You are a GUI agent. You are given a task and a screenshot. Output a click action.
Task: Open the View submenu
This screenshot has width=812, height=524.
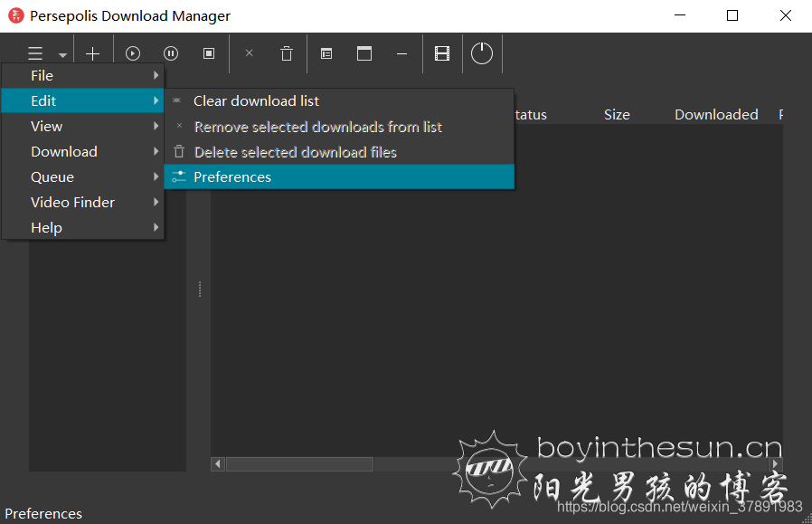pyautogui.click(x=83, y=126)
